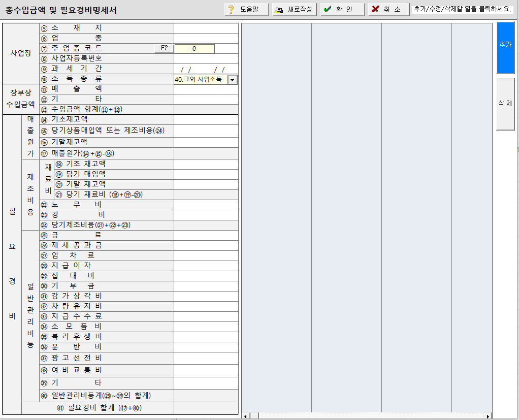The width and height of the screenshot is (519, 420).
Task: Click the 주업종코드 input field
Action: tap(194, 49)
